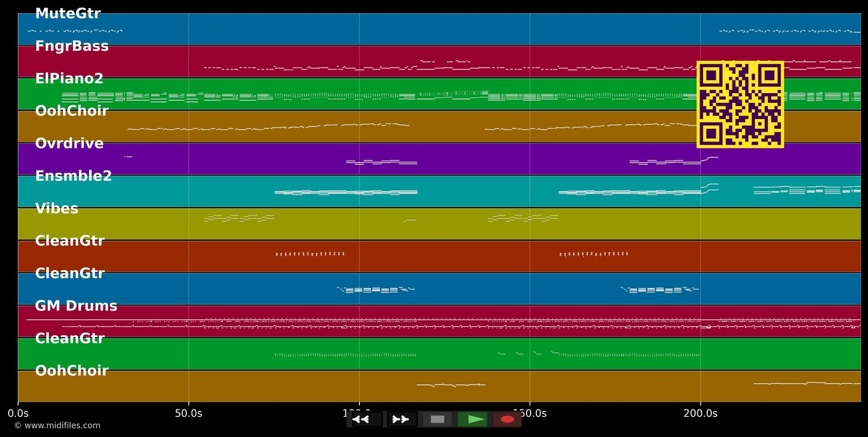Click the 0.0s time axis label
Screen dimensions: 868x437
pyautogui.click(x=18, y=413)
